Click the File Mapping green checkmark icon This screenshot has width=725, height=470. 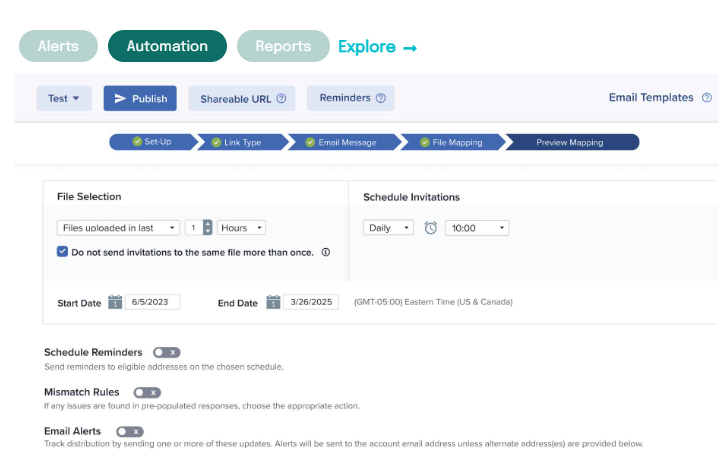tap(424, 142)
